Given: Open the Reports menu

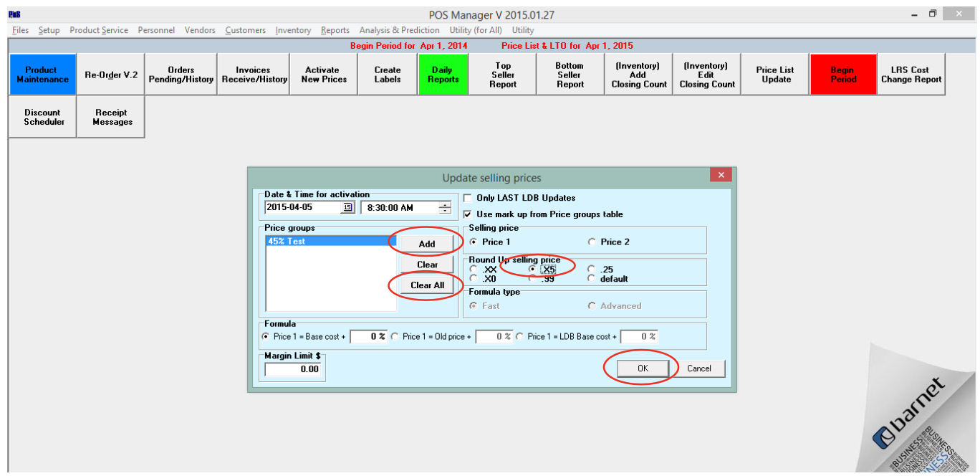Looking at the screenshot, I should click(x=335, y=30).
